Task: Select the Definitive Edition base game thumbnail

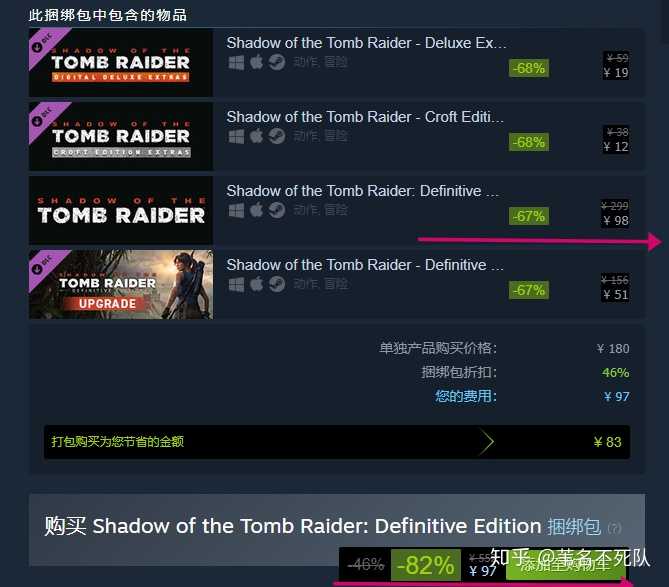Action: [121, 210]
